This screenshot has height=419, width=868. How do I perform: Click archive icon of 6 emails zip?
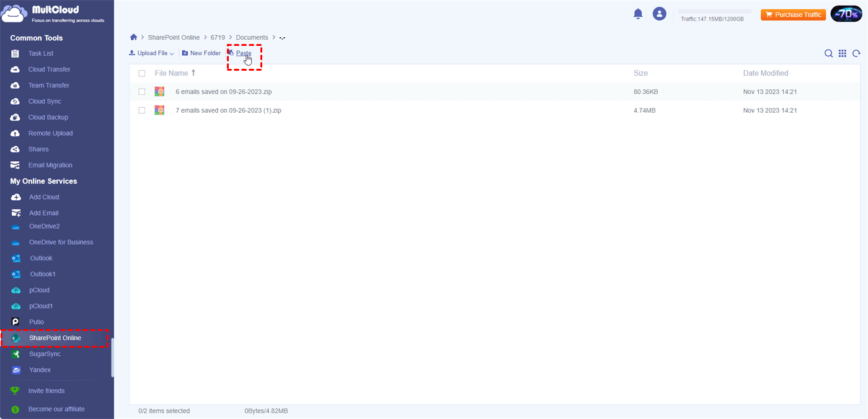pyautogui.click(x=159, y=92)
